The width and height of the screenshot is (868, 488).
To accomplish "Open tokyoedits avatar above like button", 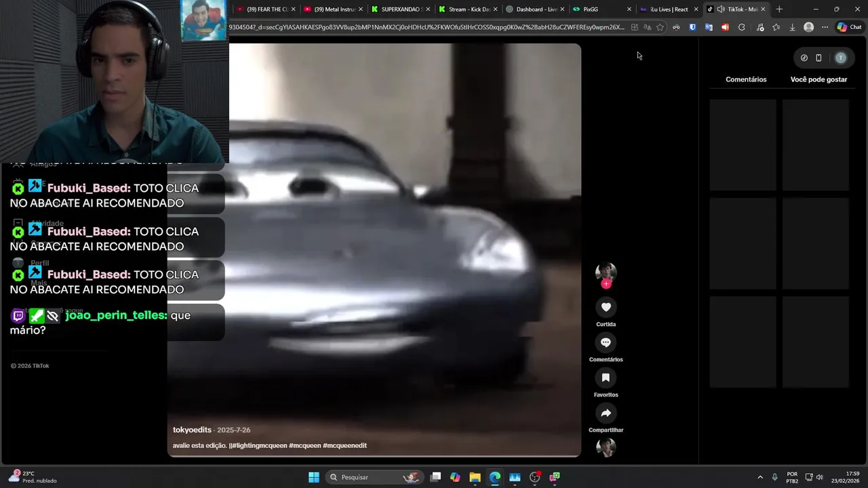I will point(606,272).
